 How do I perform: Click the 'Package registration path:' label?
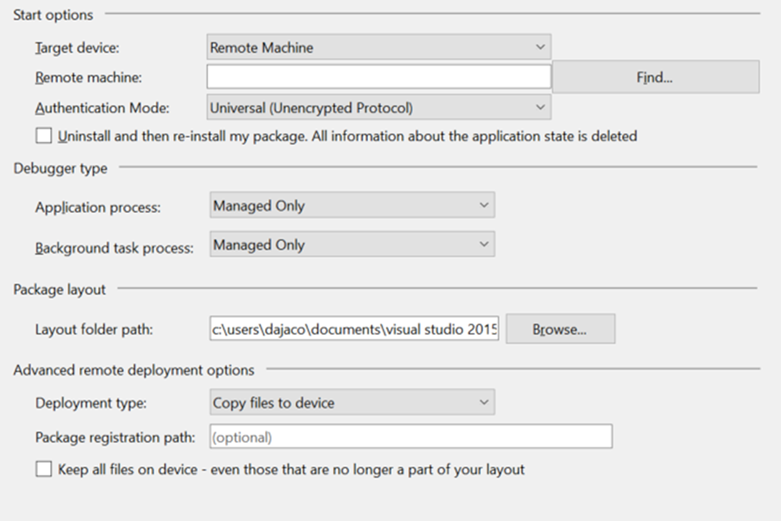tap(113, 437)
